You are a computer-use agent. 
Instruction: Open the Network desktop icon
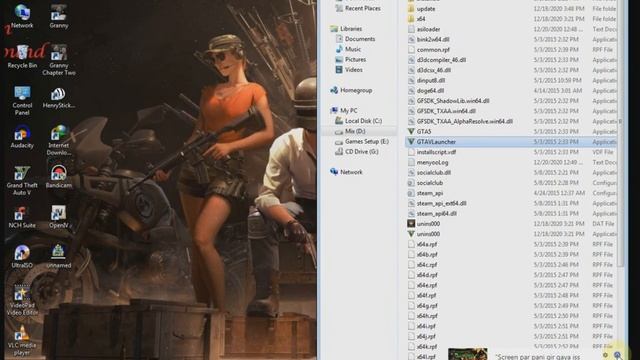[x=22, y=16]
